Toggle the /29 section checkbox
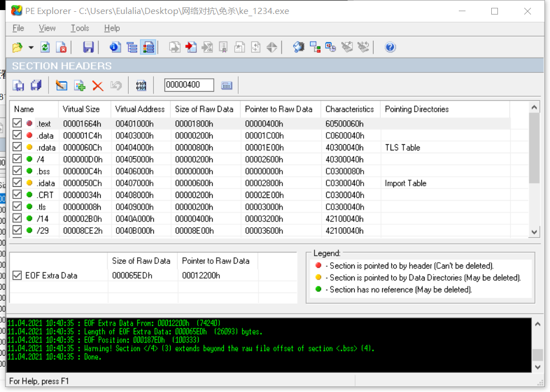 [17, 230]
